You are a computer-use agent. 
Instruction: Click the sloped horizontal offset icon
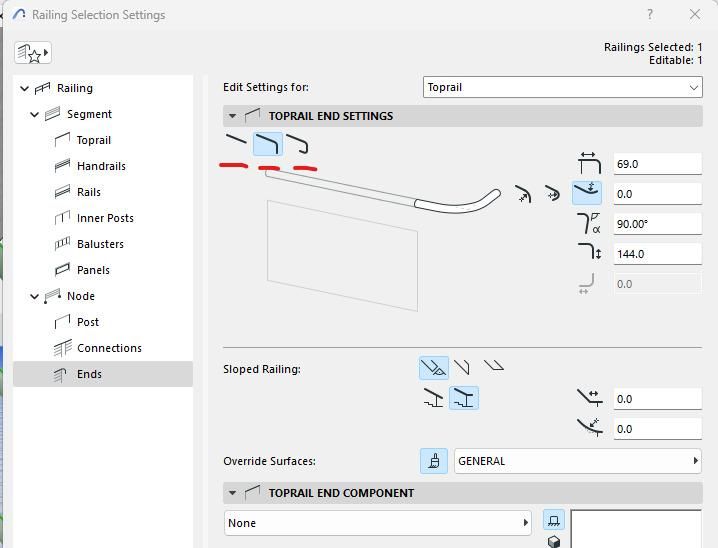tap(590, 397)
